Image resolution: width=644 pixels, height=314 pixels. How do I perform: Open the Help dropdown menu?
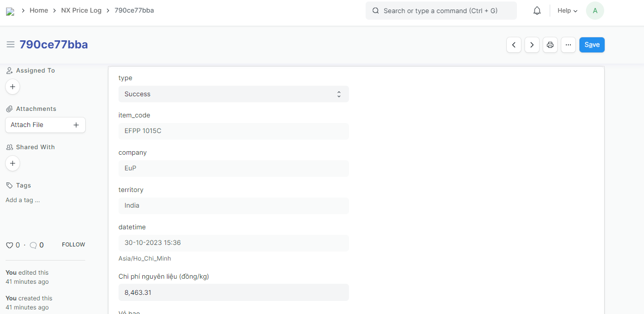[567, 11]
